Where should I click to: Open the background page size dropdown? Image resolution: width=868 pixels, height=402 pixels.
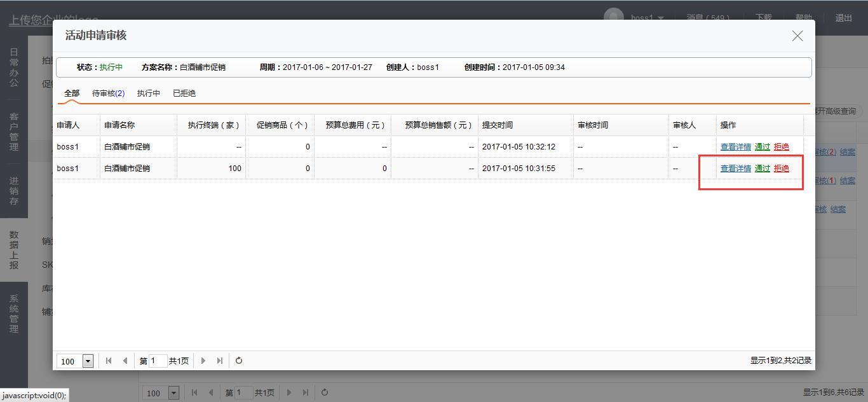tap(173, 393)
